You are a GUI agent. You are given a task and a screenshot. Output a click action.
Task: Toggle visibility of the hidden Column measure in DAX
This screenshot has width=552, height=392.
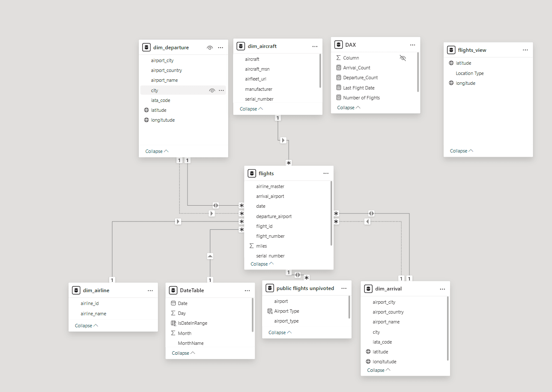pyautogui.click(x=403, y=58)
